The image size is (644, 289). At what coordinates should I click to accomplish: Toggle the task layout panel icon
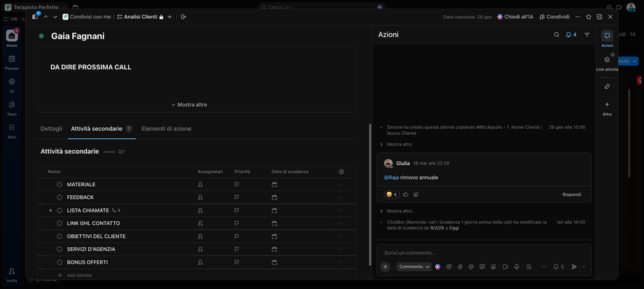(599, 17)
